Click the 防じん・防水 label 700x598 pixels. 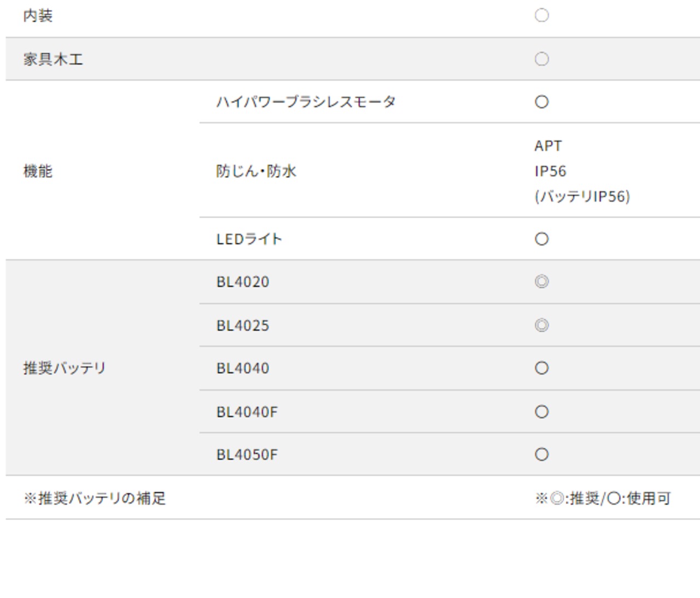256,171
